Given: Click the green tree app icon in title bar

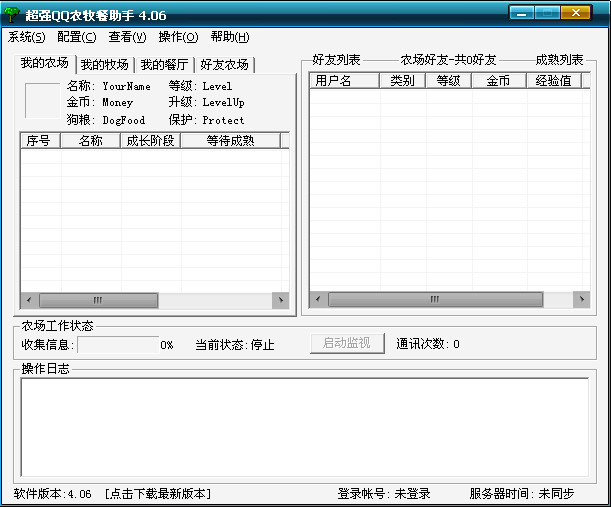Looking at the screenshot, I should point(13,13).
